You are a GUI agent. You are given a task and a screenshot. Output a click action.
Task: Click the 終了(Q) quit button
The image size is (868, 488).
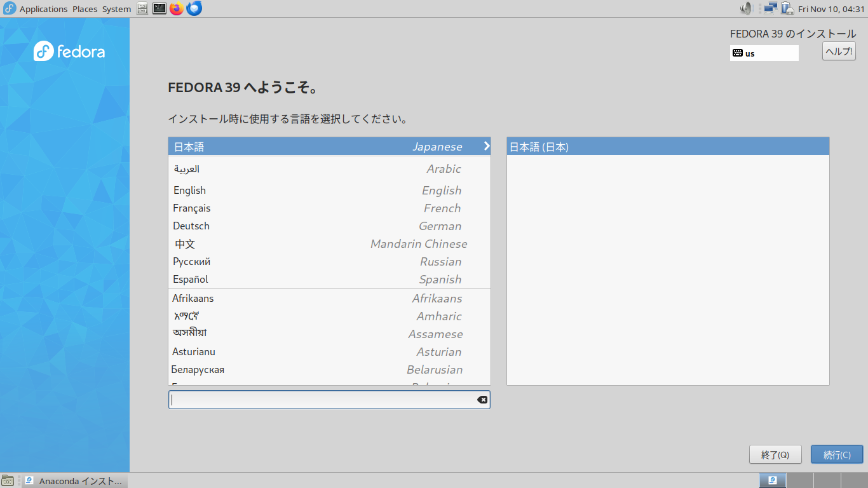point(775,454)
